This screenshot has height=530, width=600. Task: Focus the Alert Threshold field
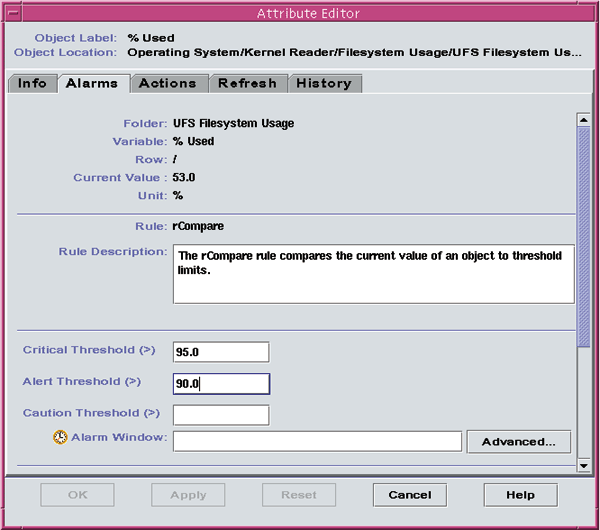pos(221,384)
